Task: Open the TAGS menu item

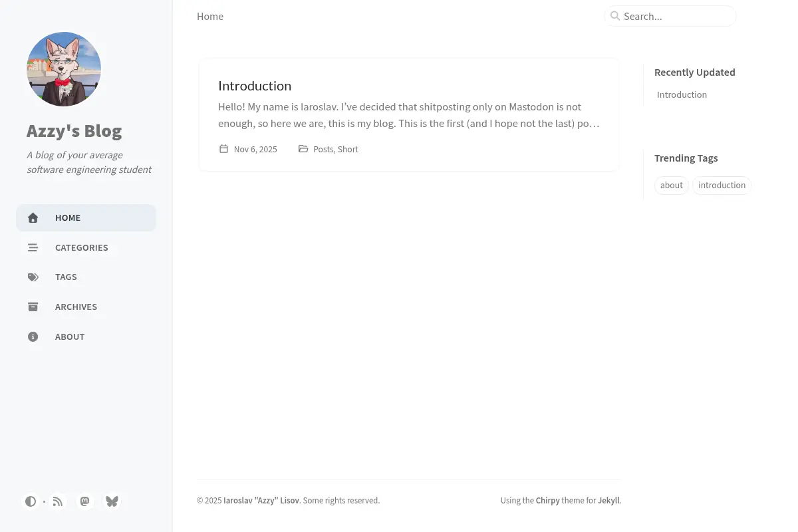Action: (x=86, y=277)
